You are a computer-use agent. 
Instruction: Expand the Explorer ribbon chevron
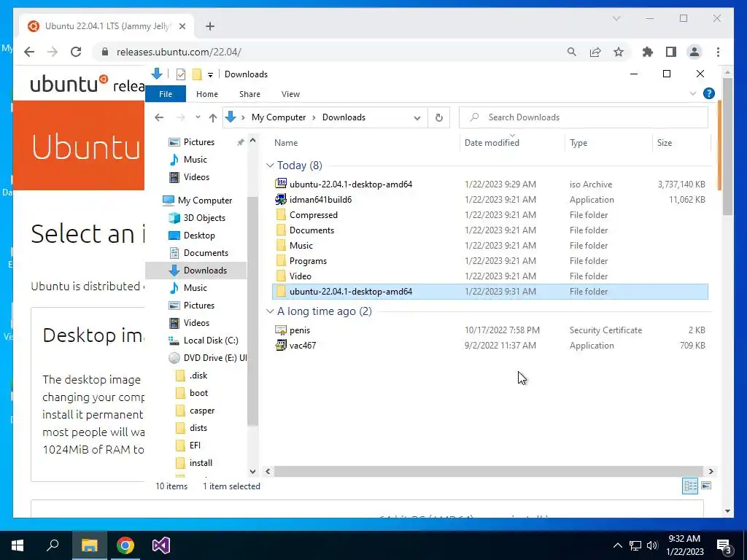[x=693, y=94]
